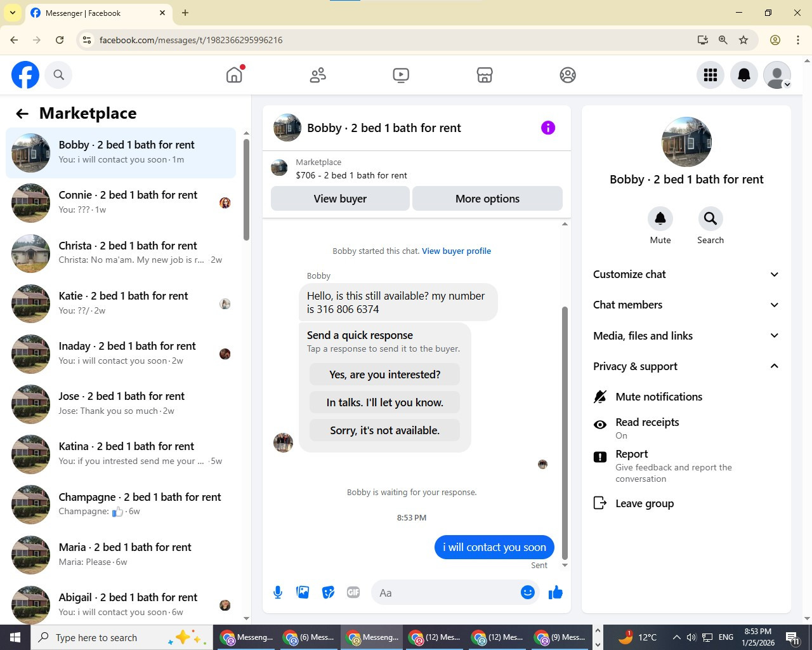This screenshot has width=812, height=650.
Task: Show hidden system tray icons chevron
Action: (x=676, y=637)
